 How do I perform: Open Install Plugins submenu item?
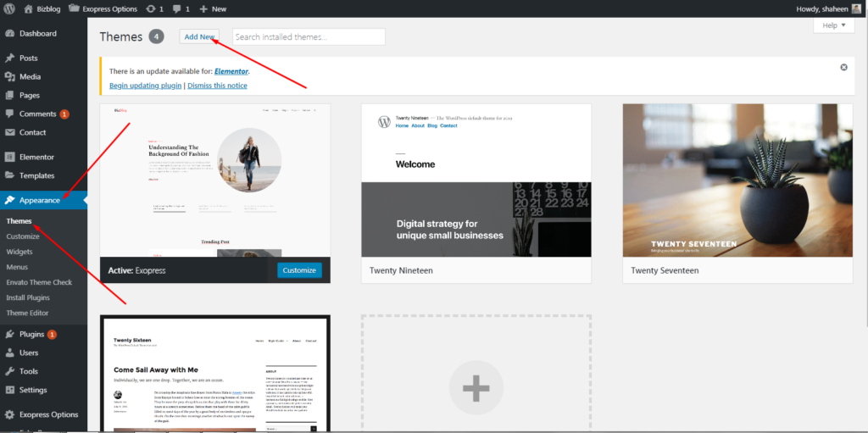point(28,297)
